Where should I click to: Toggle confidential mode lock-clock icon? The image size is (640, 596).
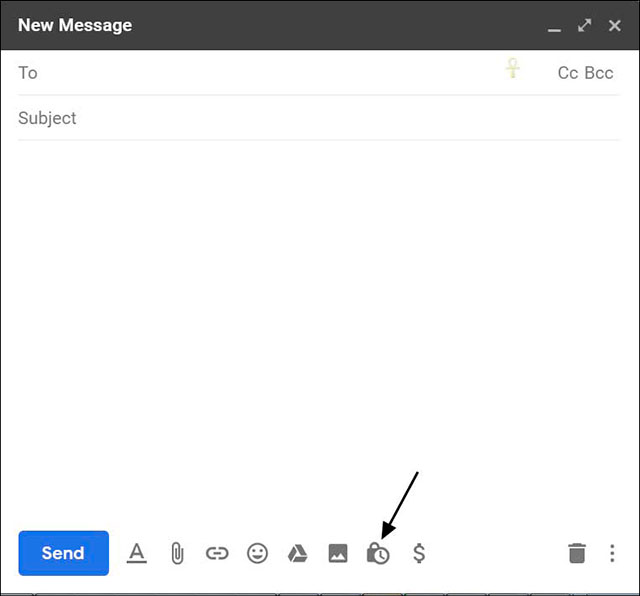click(378, 553)
